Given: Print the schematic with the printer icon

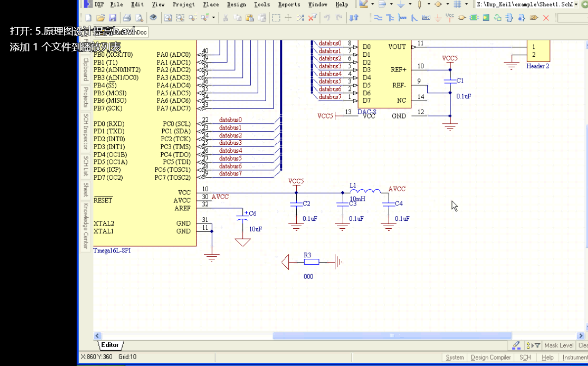Looking at the screenshot, I should (127, 18).
